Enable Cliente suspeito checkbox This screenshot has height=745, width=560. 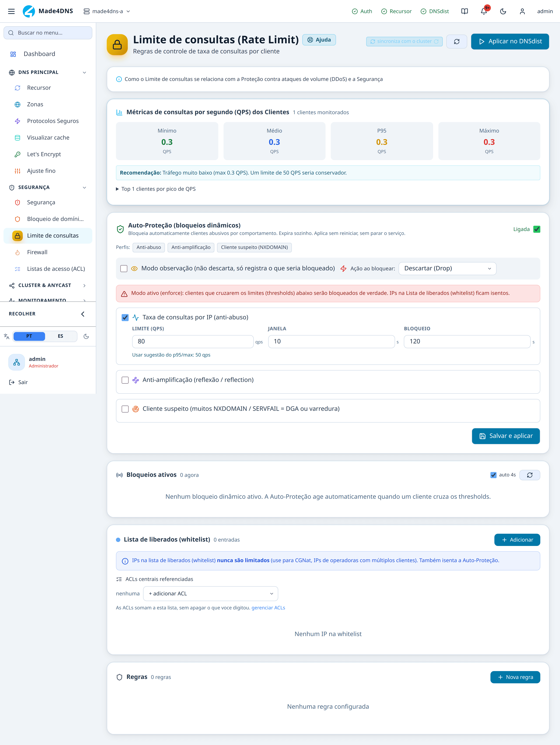(125, 409)
